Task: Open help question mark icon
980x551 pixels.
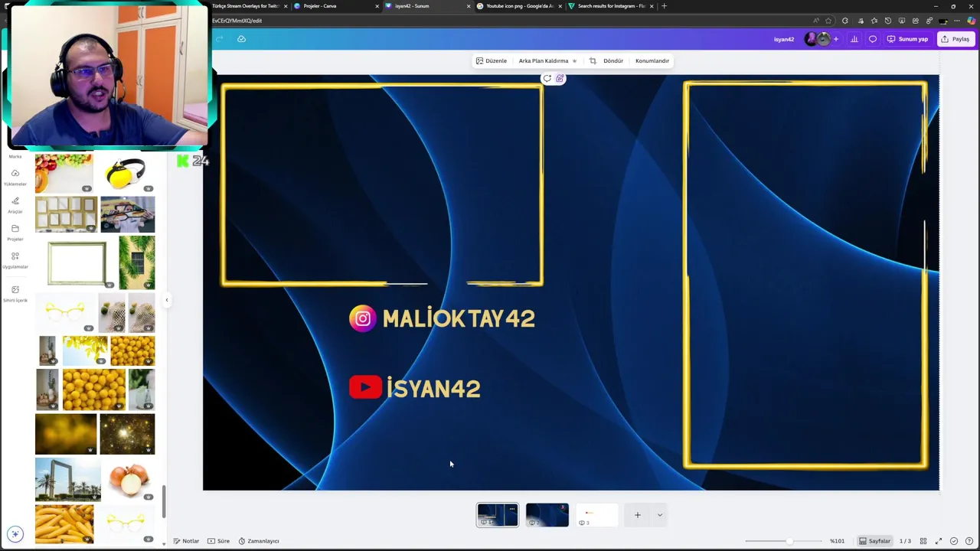Action: click(969, 541)
